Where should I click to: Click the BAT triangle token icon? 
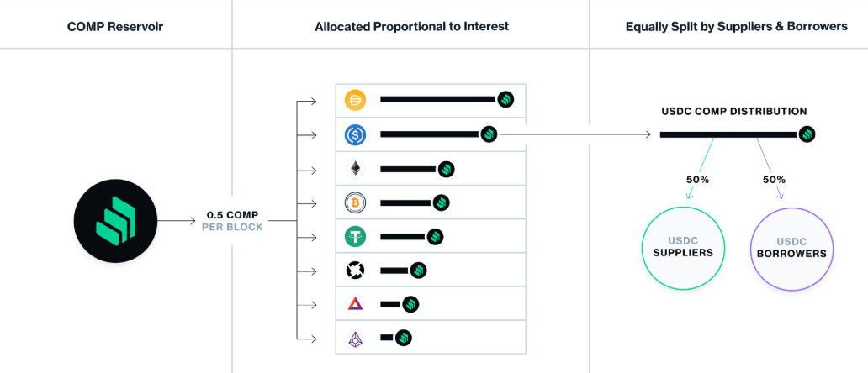(355, 304)
